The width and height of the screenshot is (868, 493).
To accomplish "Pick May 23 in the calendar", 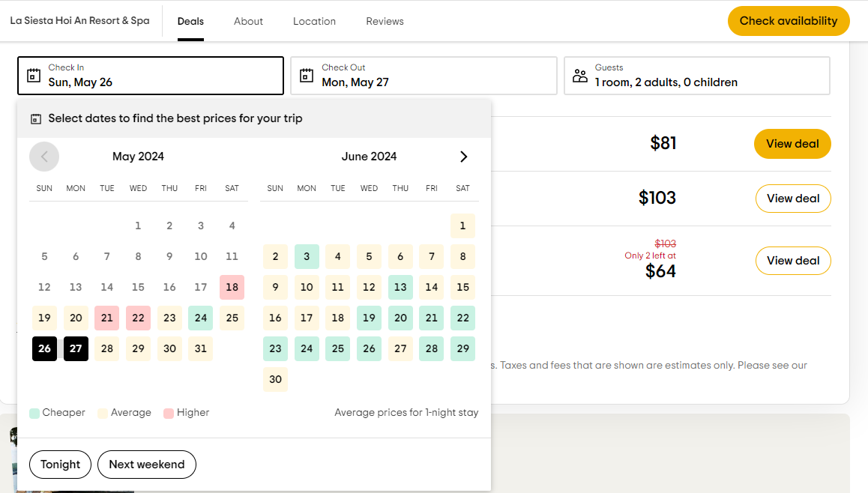I will tap(169, 318).
